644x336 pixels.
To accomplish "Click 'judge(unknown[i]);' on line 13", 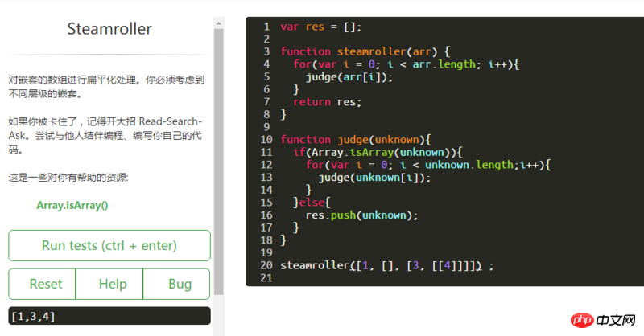I will [x=374, y=178].
